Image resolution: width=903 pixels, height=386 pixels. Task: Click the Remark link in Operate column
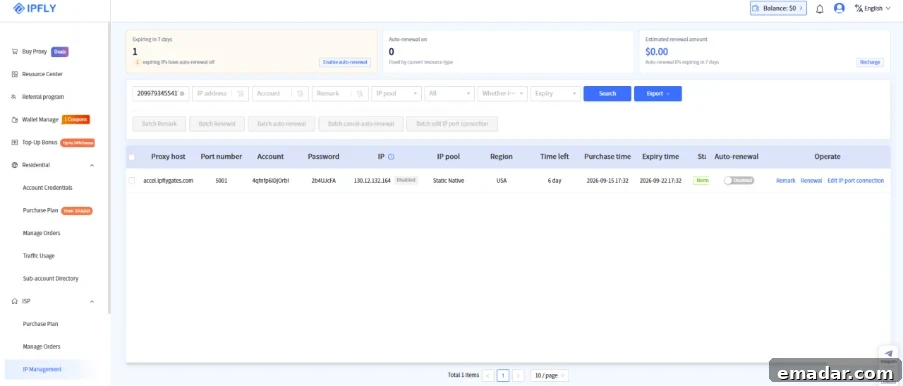tap(786, 180)
